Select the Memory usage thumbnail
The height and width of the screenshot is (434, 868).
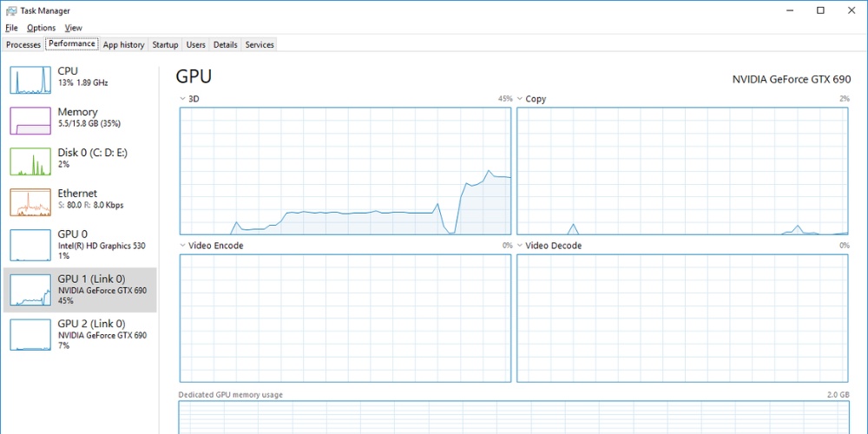(x=31, y=120)
